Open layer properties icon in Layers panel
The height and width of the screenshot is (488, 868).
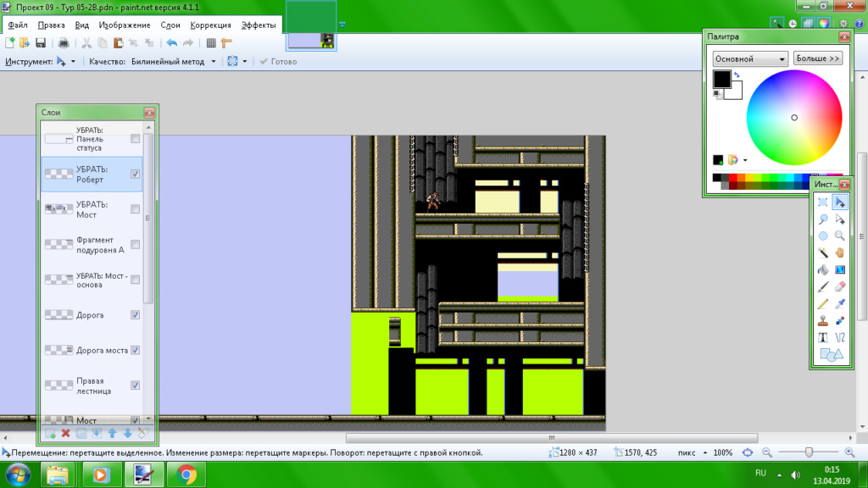142,433
